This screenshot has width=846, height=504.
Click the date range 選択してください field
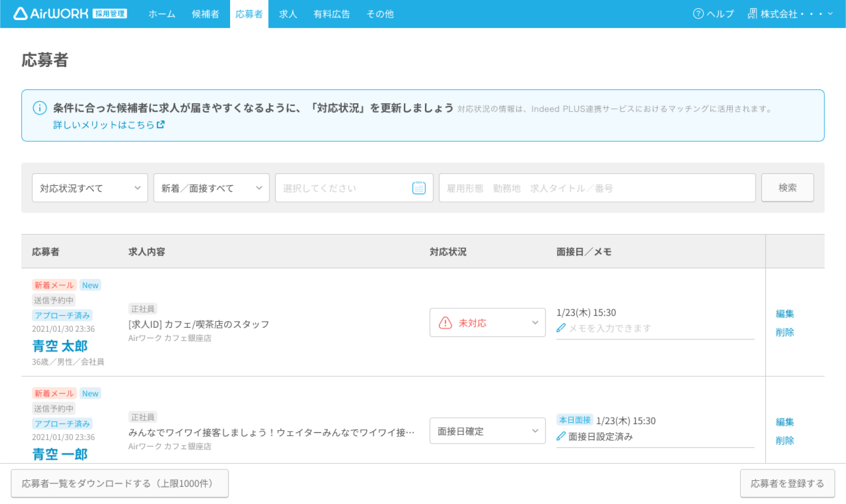click(x=354, y=188)
